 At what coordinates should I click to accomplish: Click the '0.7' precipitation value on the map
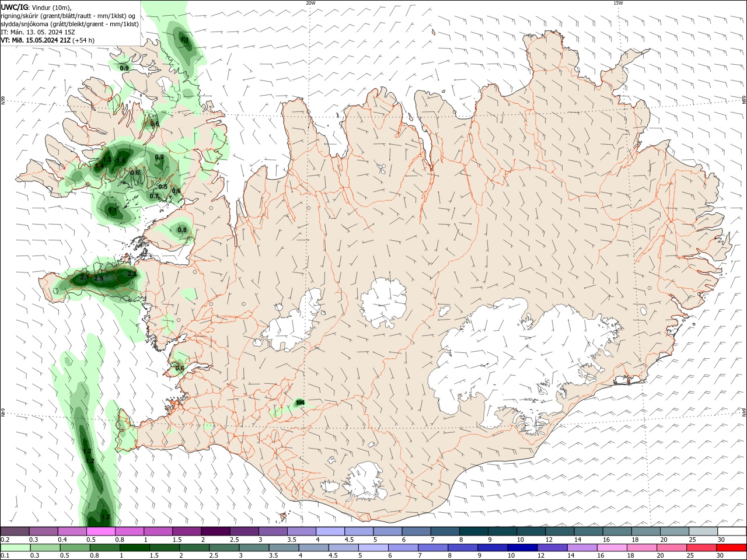click(x=154, y=196)
